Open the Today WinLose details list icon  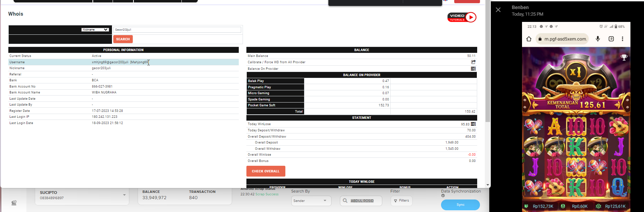[x=473, y=124]
